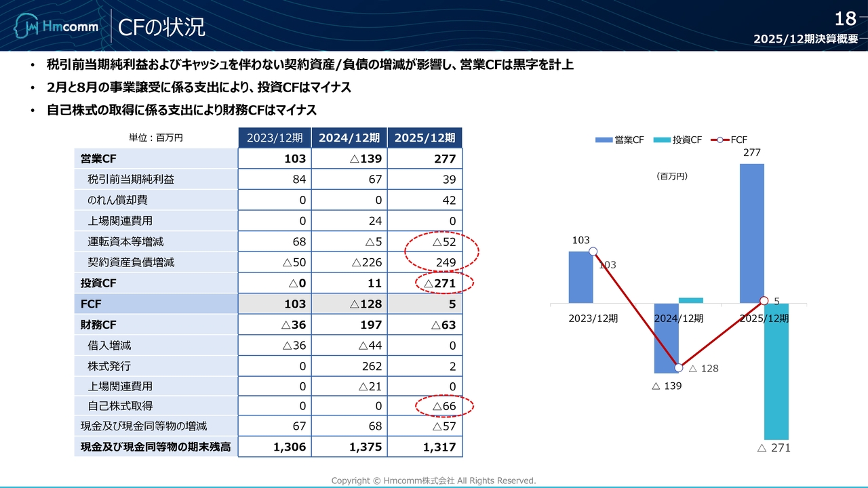Click the circled △271 投資CF table cell
This screenshot has width=868, height=488.
(441, 283)
